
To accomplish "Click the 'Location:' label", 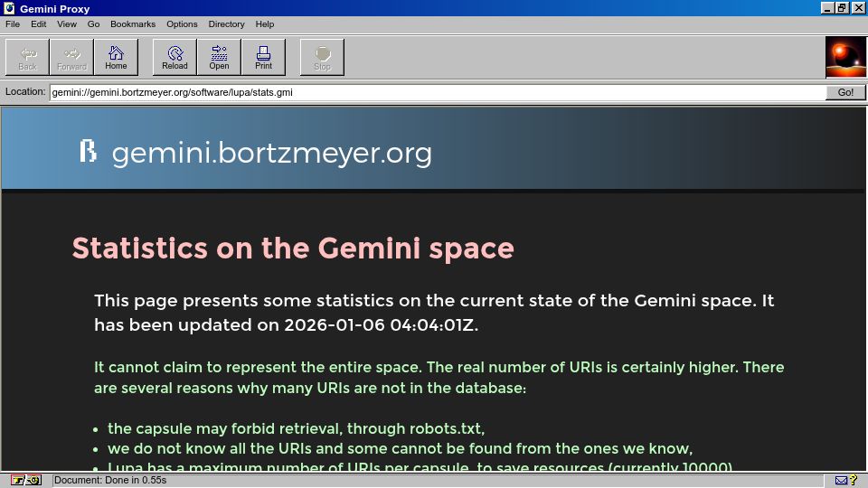I will click(x=25, y=92).
